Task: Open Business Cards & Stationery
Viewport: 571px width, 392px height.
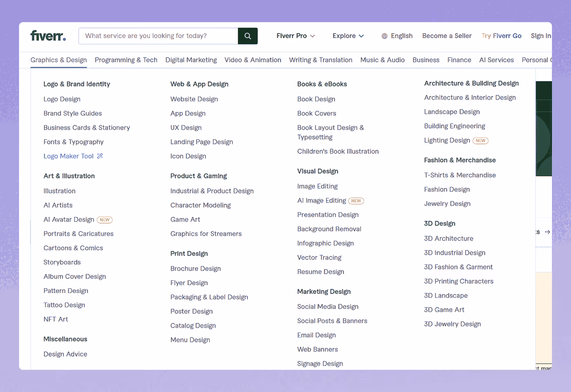Action: pyautogui.click(x=87, y=127)
